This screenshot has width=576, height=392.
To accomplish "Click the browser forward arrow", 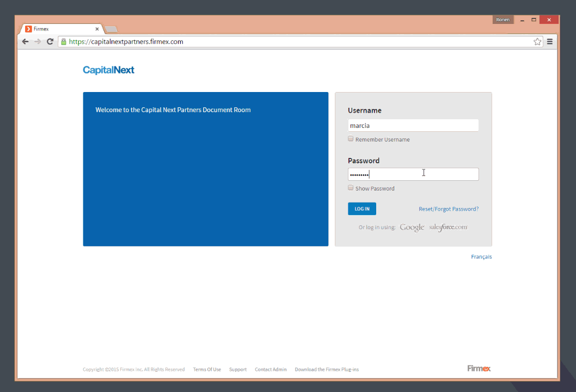I will pos(38,41).
